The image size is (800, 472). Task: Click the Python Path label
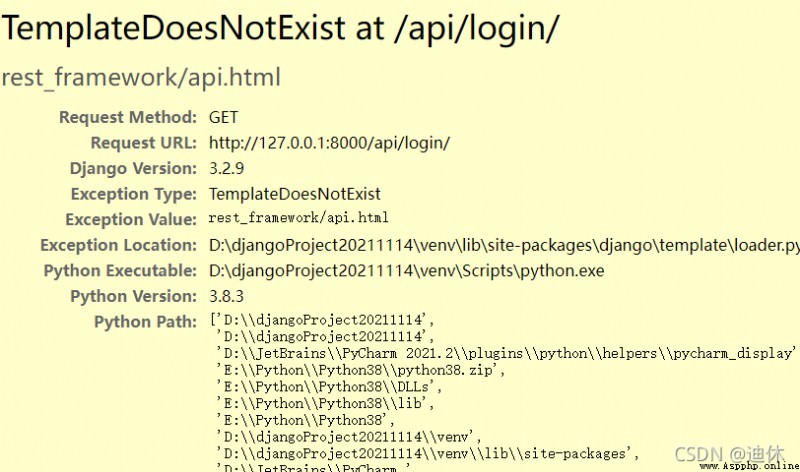coord(145,322)
